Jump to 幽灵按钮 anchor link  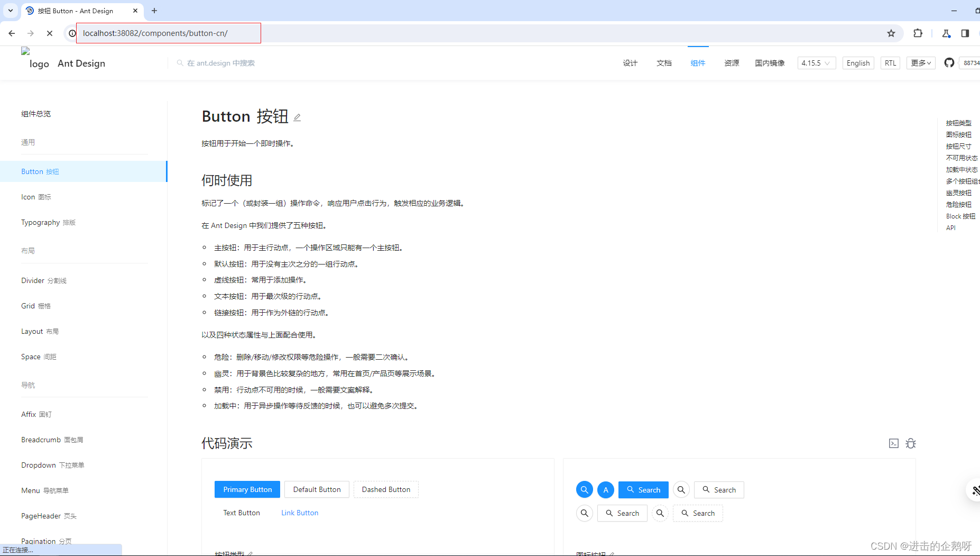coord(958,193)
